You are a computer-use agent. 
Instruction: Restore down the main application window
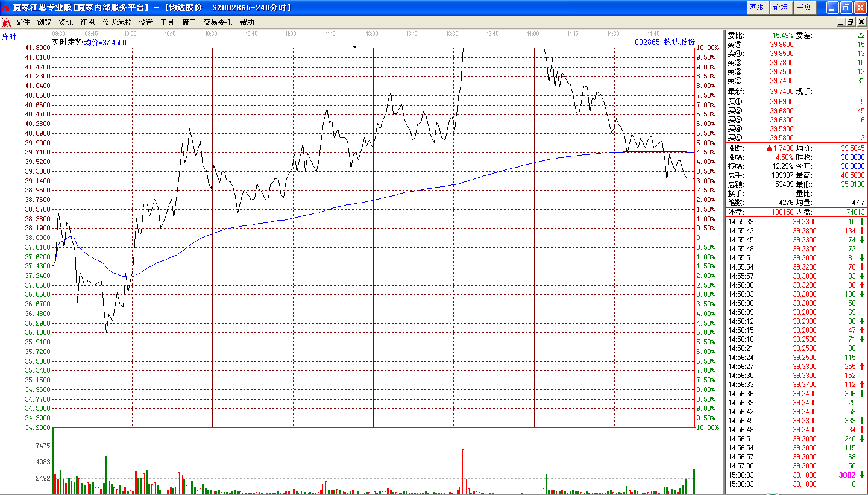tap(846, 7)
